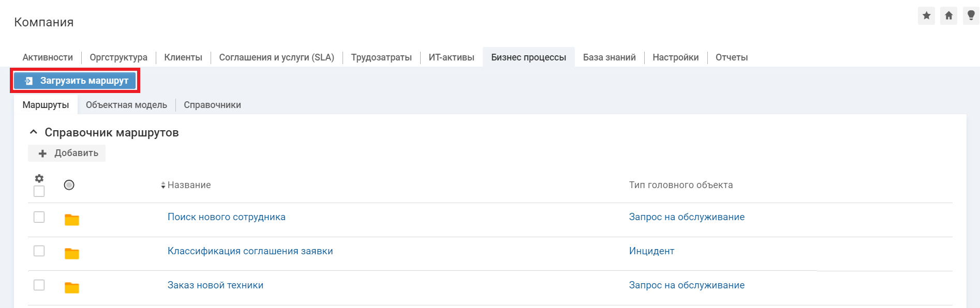980x308 pixels.
Task: Click the lightbulb hints icon
Action: coord(971,16)
